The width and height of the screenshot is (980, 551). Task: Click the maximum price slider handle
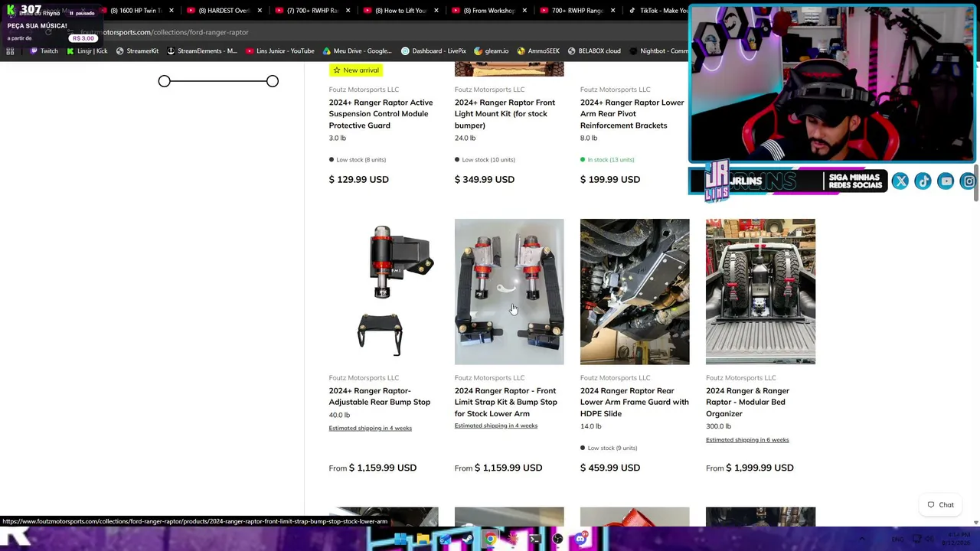point(273,81)
